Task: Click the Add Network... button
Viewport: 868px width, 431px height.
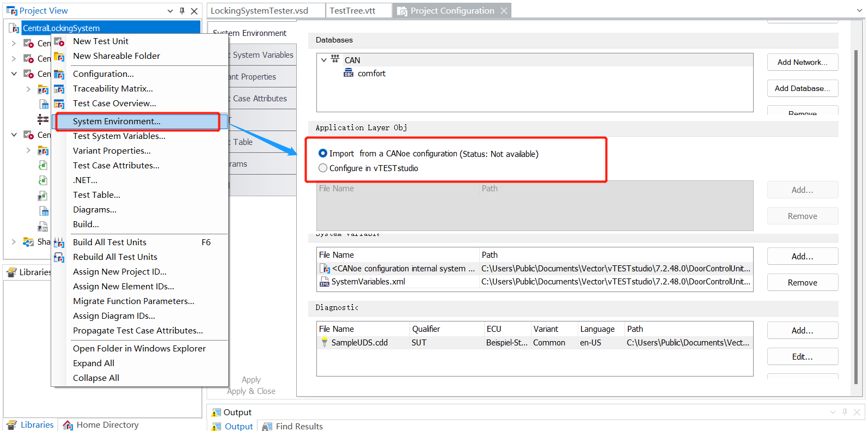Action: pyautogui.click(x=802, y=62)
